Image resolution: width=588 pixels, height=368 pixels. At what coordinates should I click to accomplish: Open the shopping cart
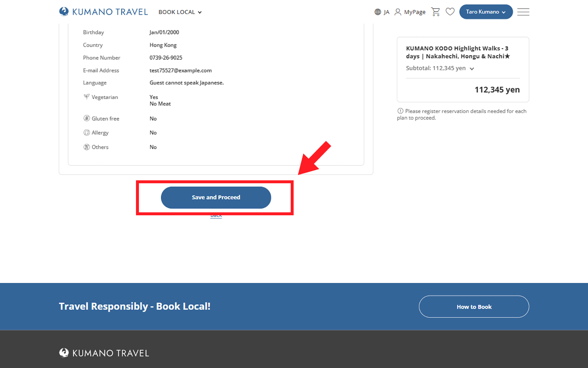435,12
